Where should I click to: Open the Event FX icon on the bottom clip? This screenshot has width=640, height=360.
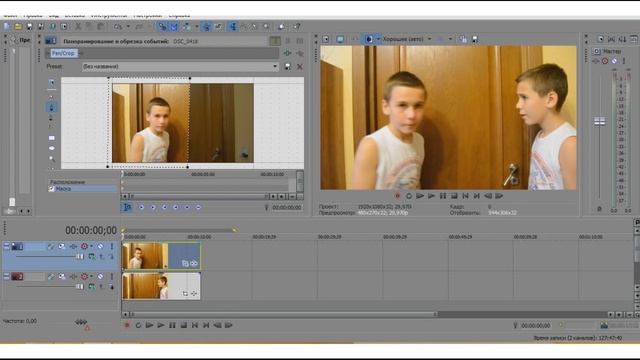click(193, 293)
